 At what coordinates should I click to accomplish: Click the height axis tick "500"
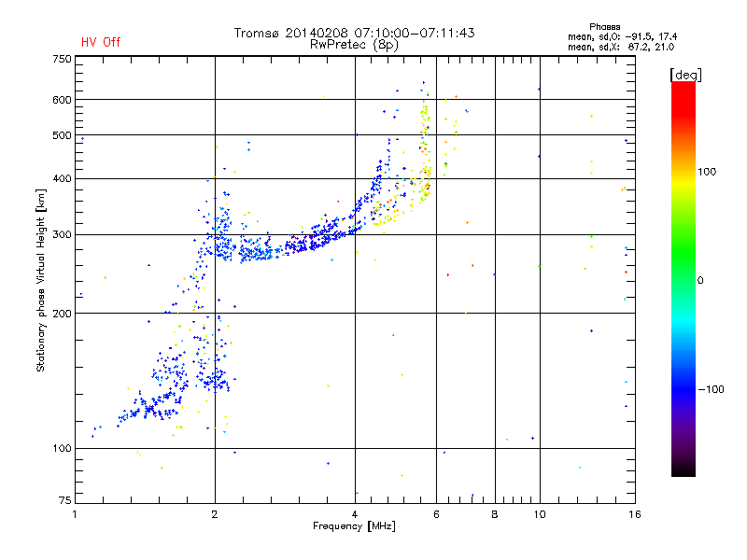click(x=62, y=135)
